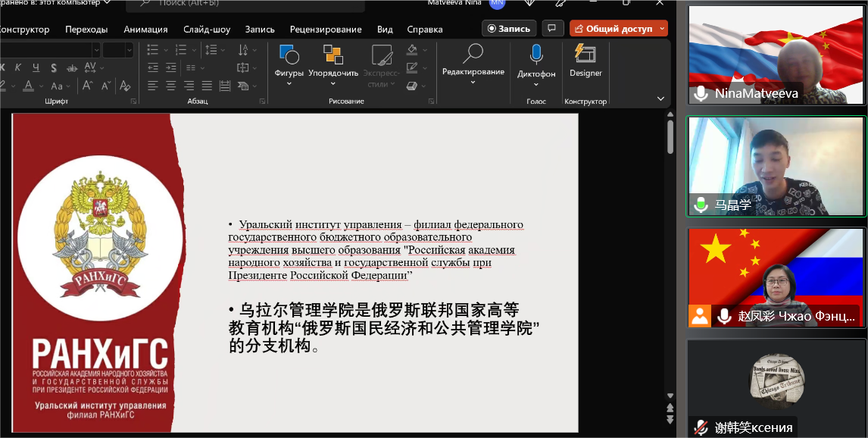
Task: Click the vertical text alignment icon
Action: (243, 67)
